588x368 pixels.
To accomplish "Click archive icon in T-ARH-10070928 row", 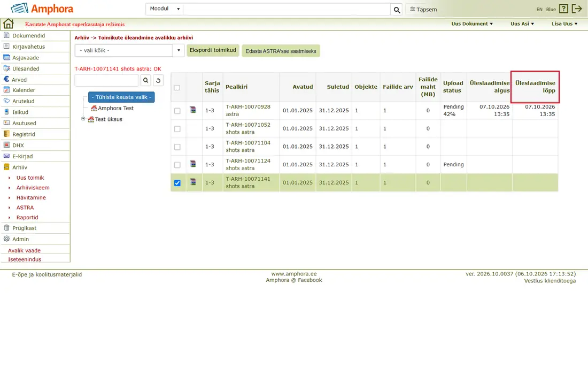I will 193,110.
